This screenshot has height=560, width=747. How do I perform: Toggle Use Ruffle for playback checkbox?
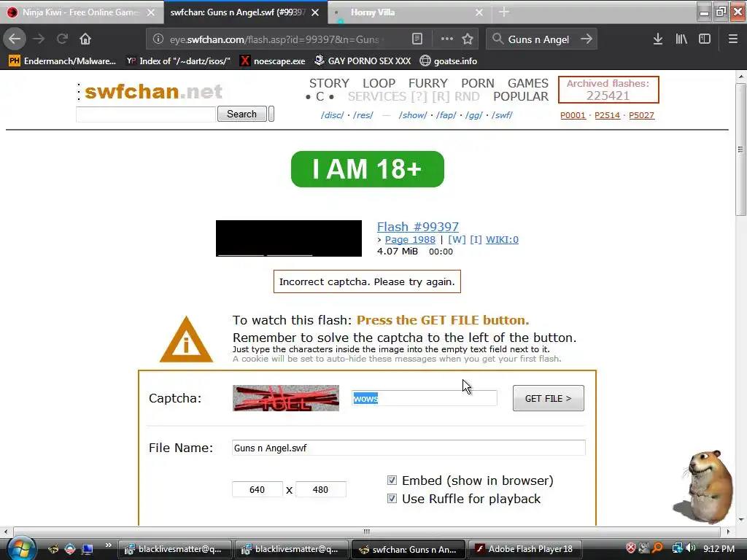[x=392, y=499]
